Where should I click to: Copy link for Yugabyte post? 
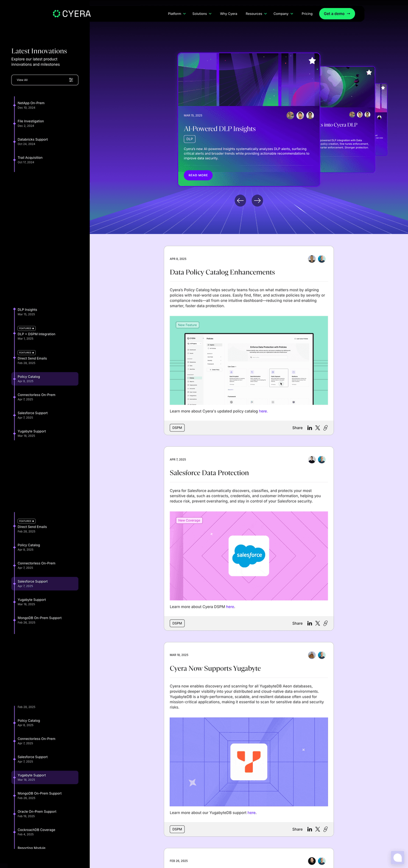tap(326, 829)
